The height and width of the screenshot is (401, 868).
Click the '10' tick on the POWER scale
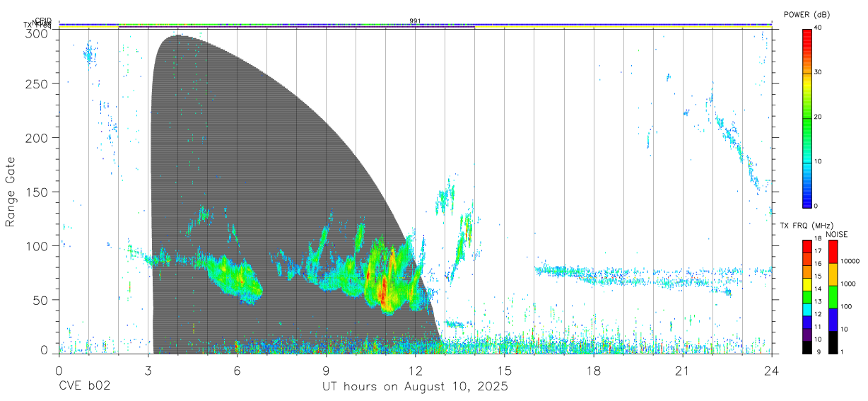(819, 162)
